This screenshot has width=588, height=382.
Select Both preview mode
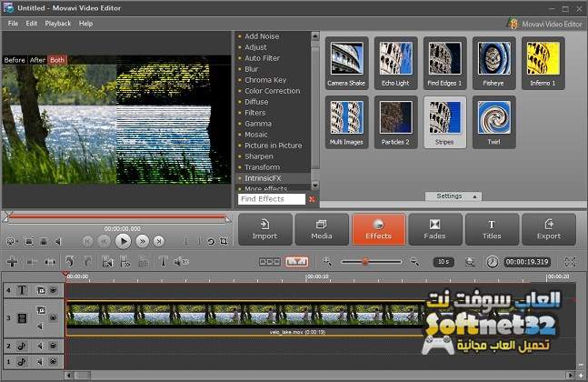click(x=57, y=60)
